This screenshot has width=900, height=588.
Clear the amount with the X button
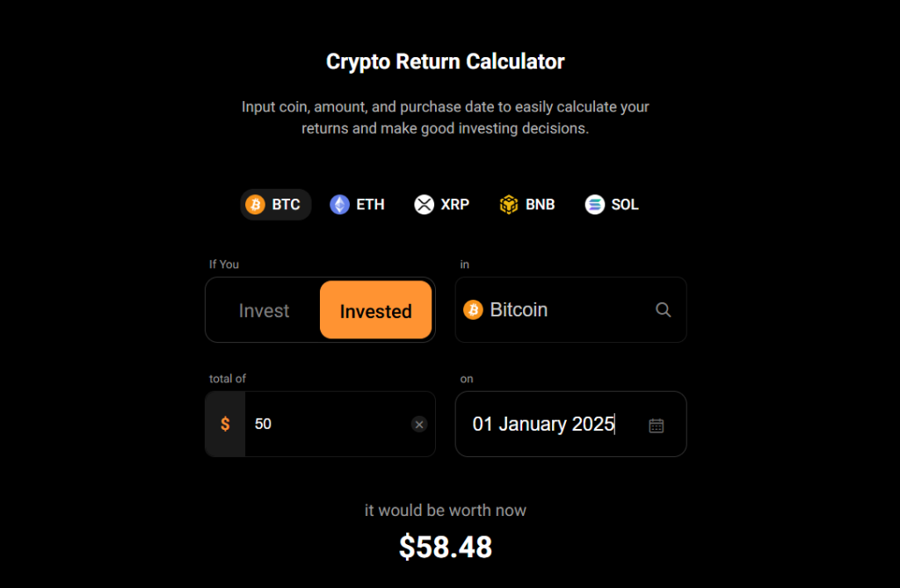tap(419, 424)
